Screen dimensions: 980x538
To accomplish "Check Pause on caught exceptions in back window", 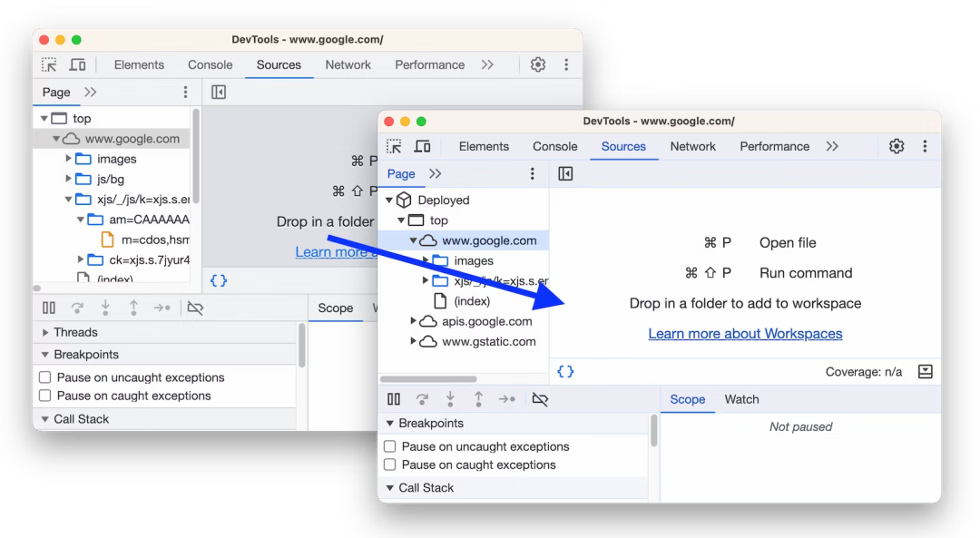I will 45,396.
